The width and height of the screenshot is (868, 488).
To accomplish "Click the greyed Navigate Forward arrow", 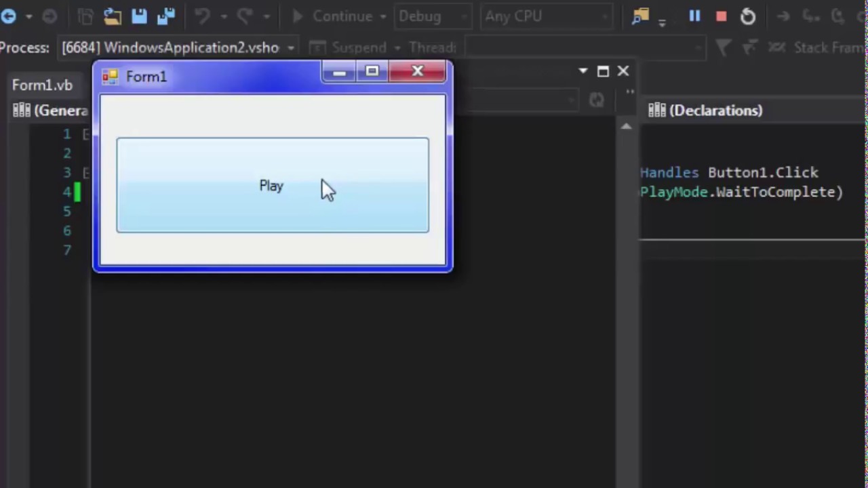I will 50,16.
